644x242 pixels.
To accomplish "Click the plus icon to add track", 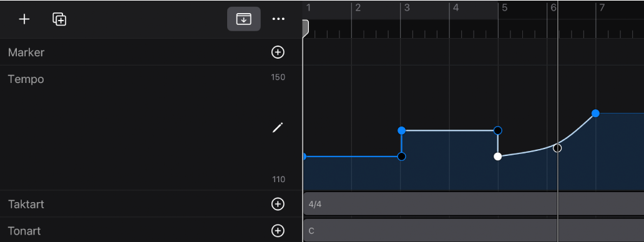I will [x=24, y=19].
